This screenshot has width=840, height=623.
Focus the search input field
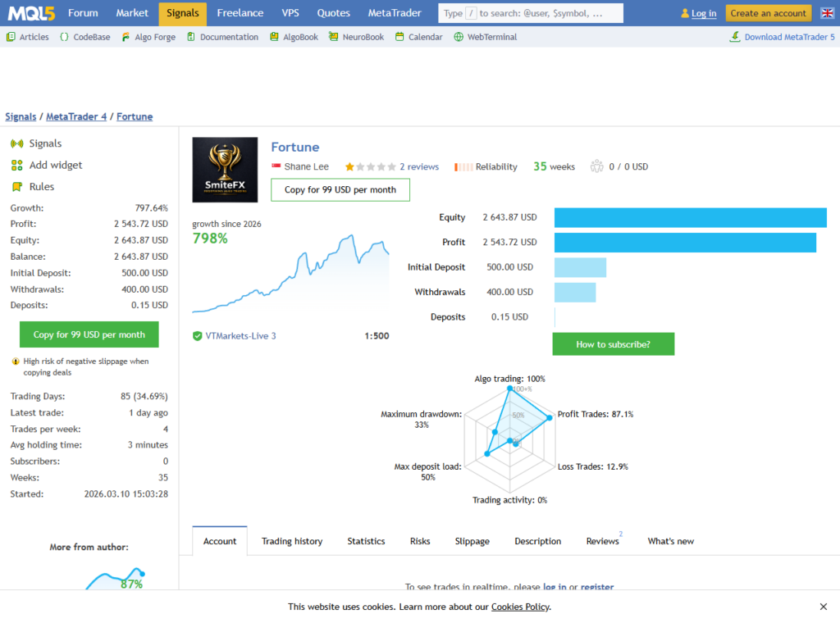531,13
